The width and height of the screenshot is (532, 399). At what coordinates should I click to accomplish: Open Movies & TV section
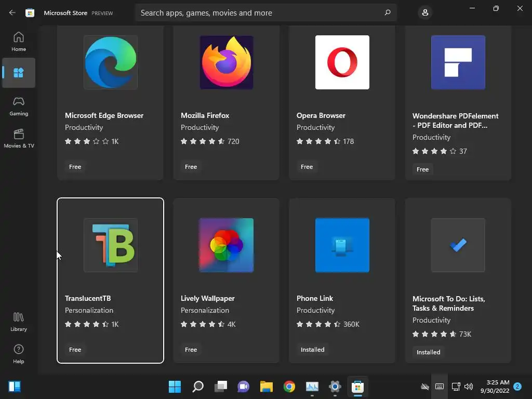[x=19, y=138]
